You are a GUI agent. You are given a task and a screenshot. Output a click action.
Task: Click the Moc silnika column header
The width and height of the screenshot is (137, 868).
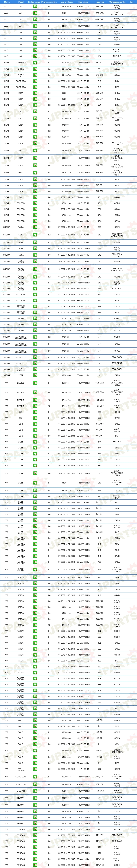83,2
